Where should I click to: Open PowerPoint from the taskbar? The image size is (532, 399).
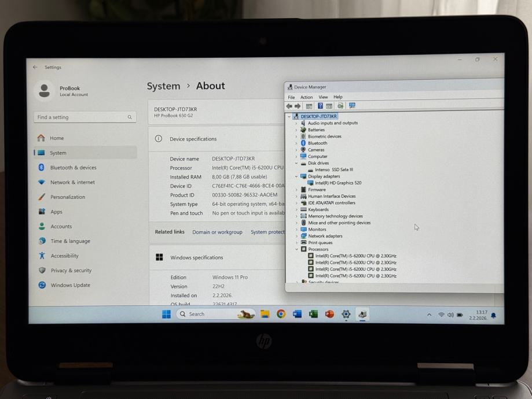point(329,314)
